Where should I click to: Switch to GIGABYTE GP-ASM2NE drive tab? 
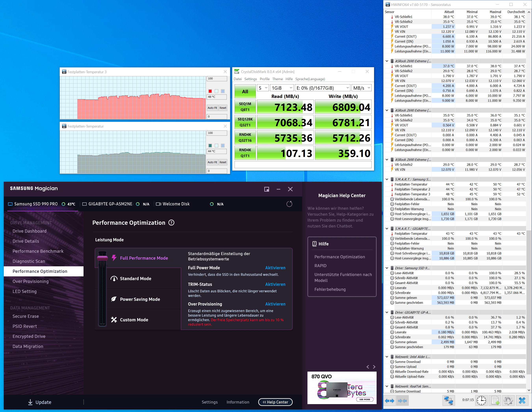click(110, 204)
